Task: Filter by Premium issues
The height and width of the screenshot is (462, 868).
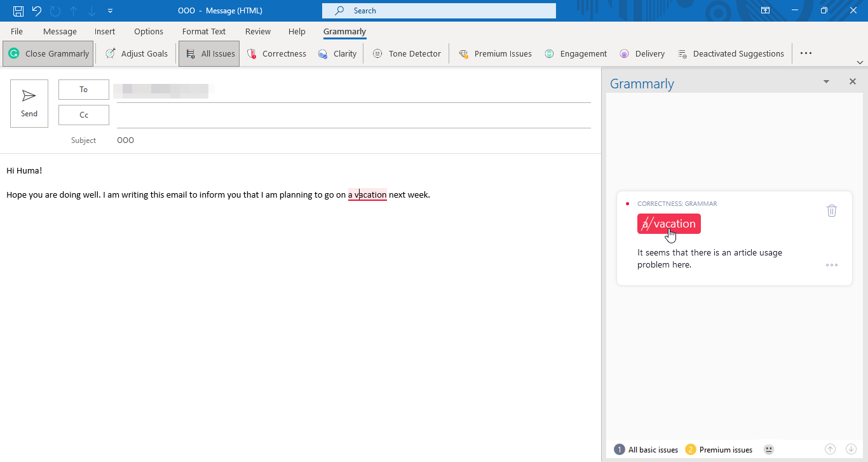Action: [x=720, y=449]
